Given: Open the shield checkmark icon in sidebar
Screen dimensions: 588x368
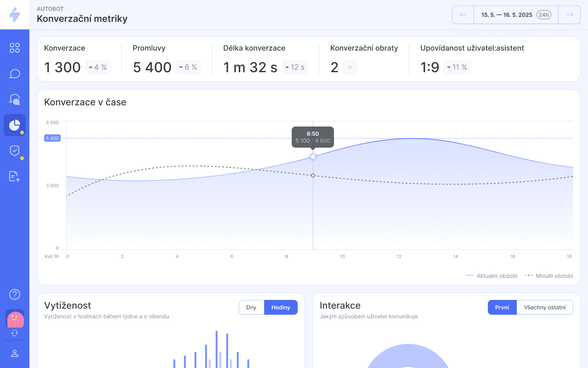Looking at the screenshot, I should (x=15, y=151).
